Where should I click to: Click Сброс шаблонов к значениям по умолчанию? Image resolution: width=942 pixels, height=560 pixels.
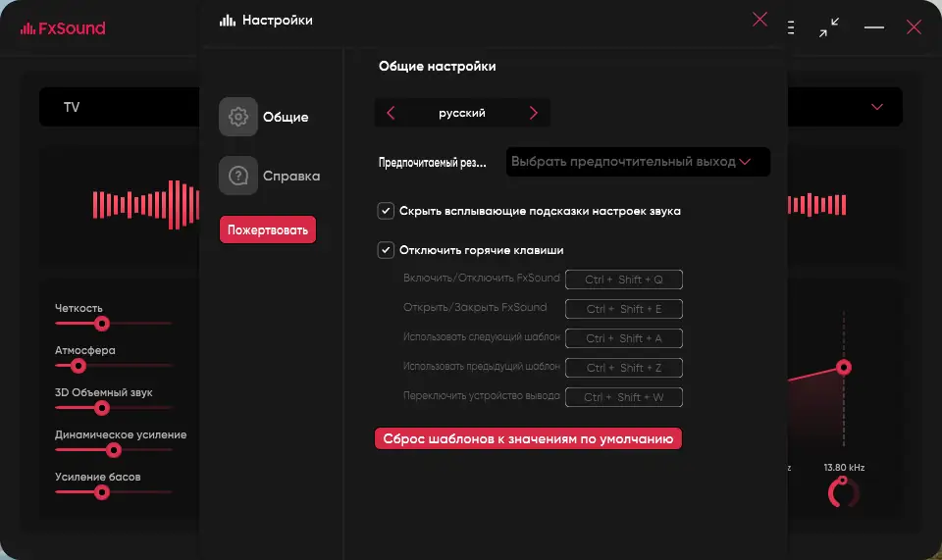(x=528, y=438)
